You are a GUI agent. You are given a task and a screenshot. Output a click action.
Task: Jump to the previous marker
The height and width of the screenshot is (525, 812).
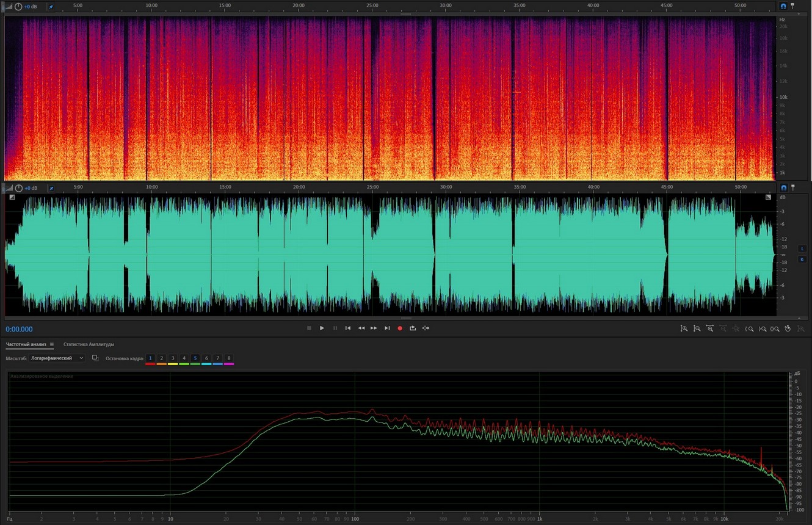pyautogui.click(x=348, y=328)
